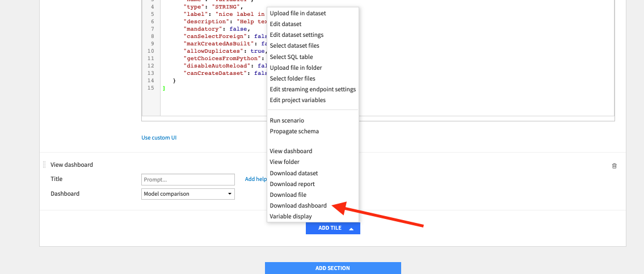
Task: Choose Edit dataset settings
Action: (x=297, y=35)
